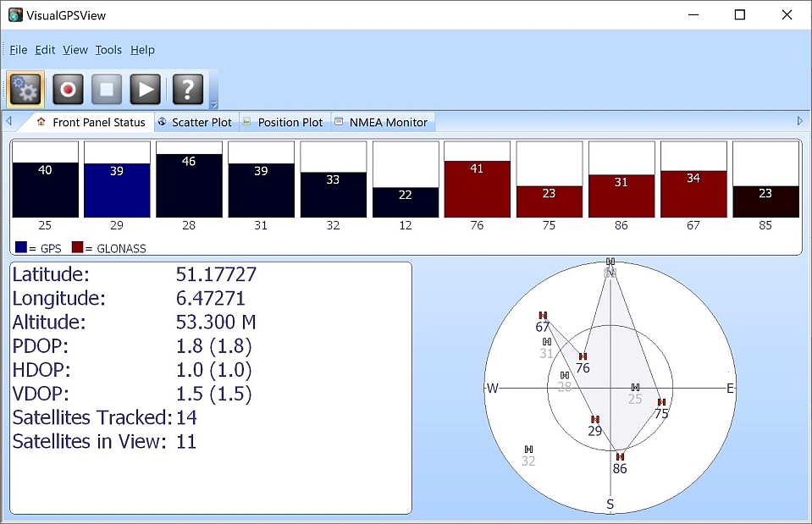Open the Tools menu
This screenshot has width=812, height=524.
108,50
